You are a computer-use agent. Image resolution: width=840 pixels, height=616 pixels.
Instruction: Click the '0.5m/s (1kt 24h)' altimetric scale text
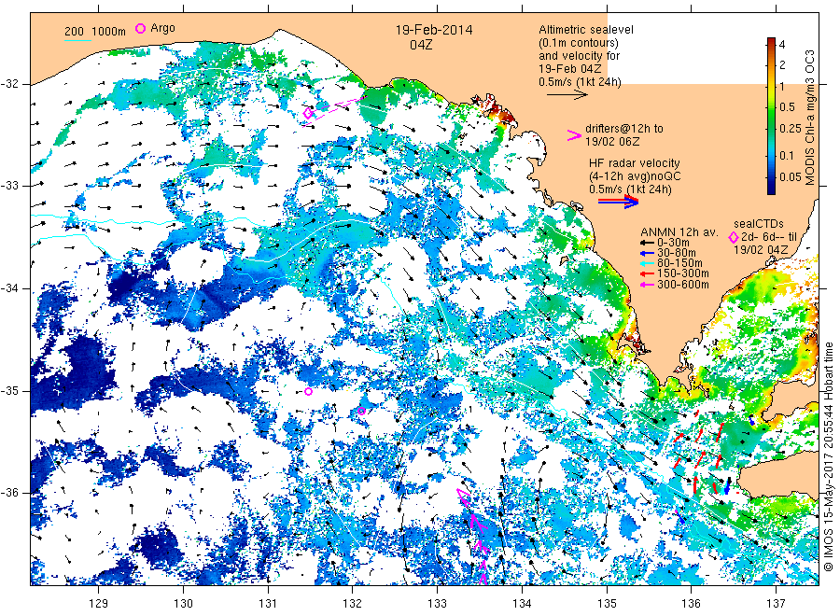[x=580, y=82]
